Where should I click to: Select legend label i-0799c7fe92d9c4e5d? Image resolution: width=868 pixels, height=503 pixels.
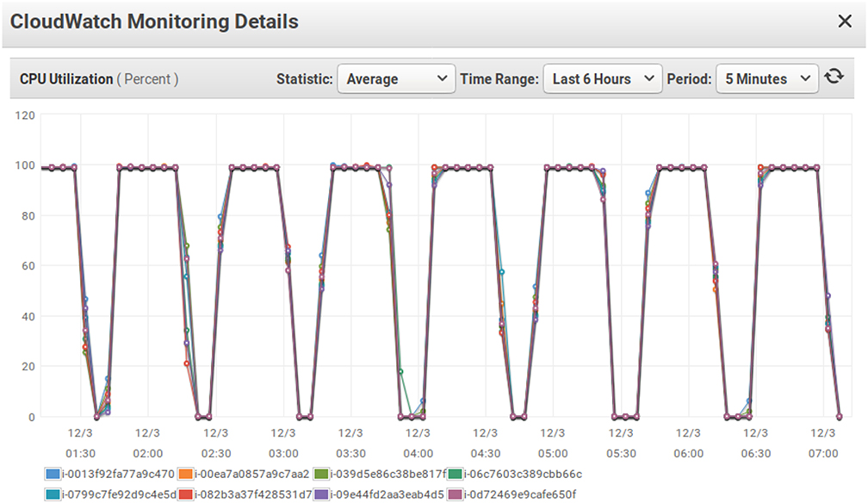pyautogui.click(x=119, y=494)
